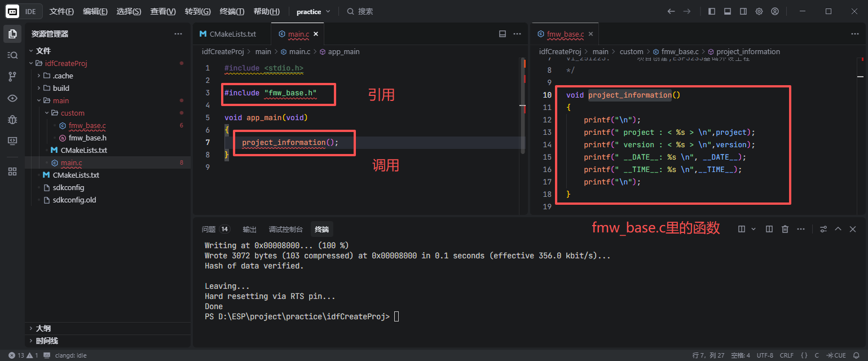
Task: Open the remote monitor icon view
Action: tap(12, 140)
